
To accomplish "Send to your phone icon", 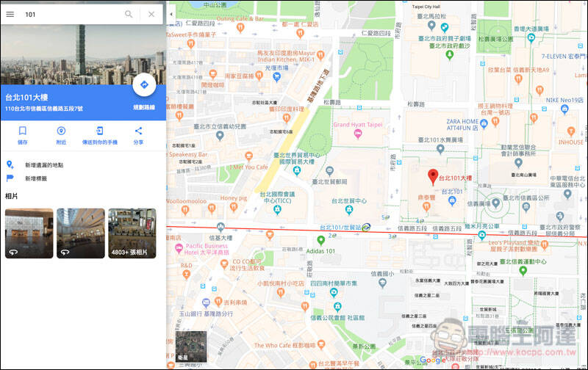I will click(100, 131).
